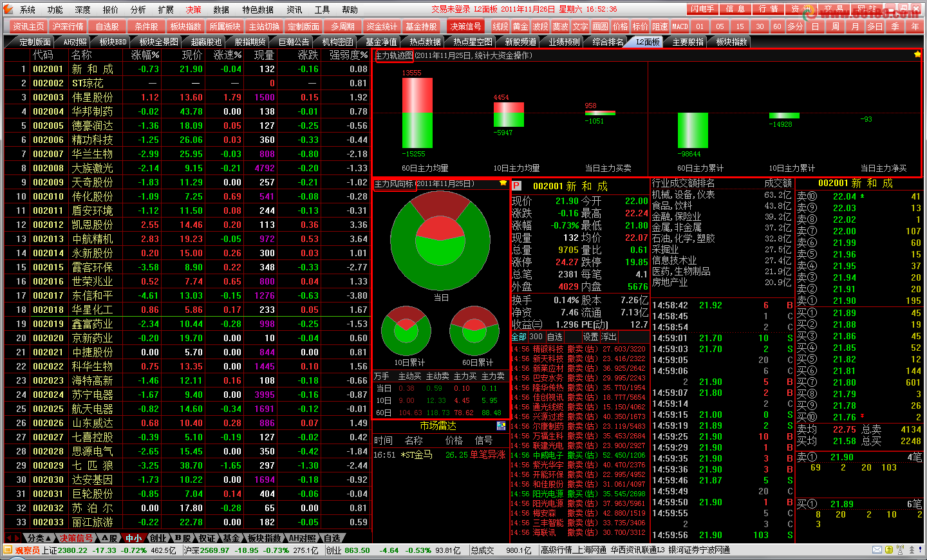The height and width of the screenshot is (560, 927).
Task: Click the 市场雷达 settings icon
Action: click(x=501, y=426)
